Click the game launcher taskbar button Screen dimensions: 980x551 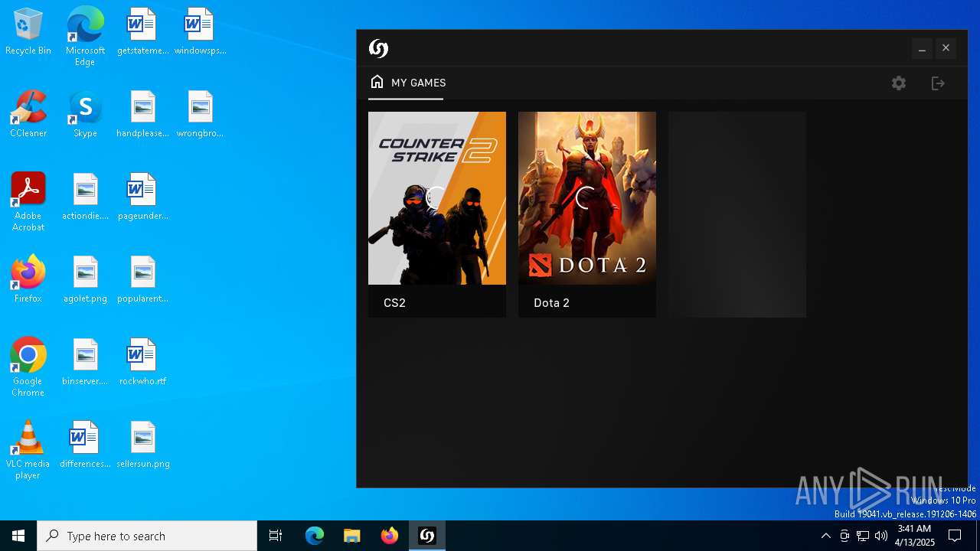427,536
